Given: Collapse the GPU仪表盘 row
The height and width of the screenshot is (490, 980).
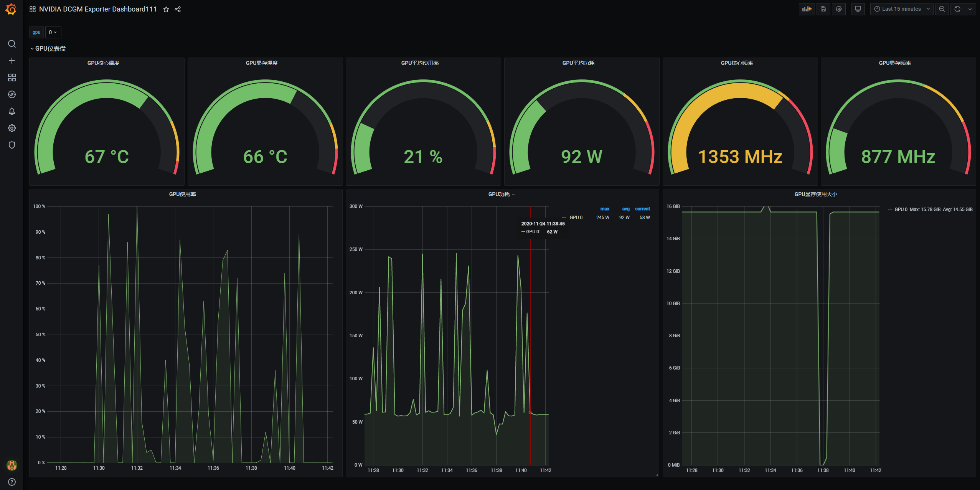Looking at the screenshot, I should 50,48.
